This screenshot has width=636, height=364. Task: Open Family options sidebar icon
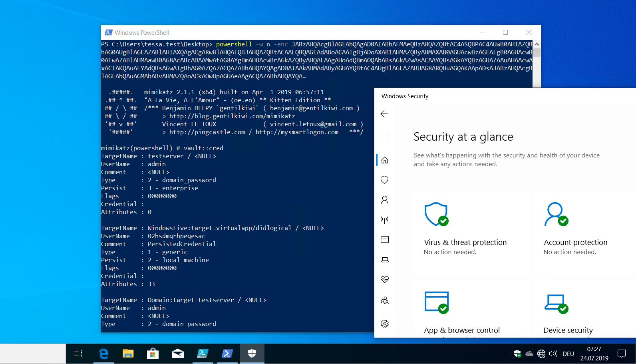click(385, 300)
